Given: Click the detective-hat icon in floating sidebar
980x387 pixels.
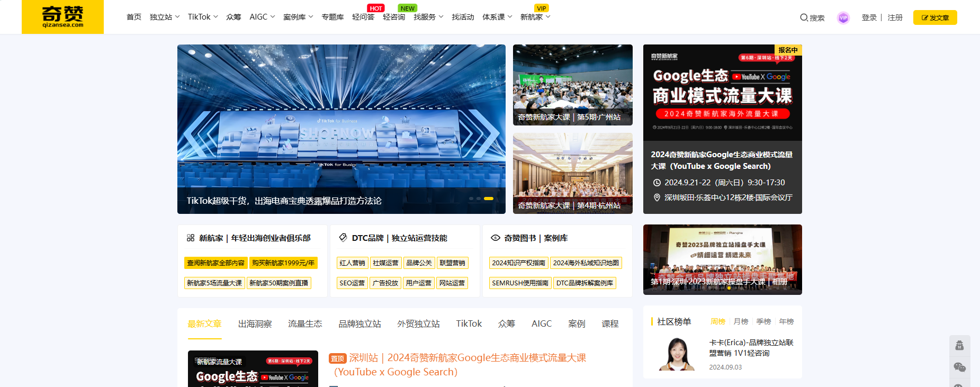Looking at the screenshot, I should point(959,346).
